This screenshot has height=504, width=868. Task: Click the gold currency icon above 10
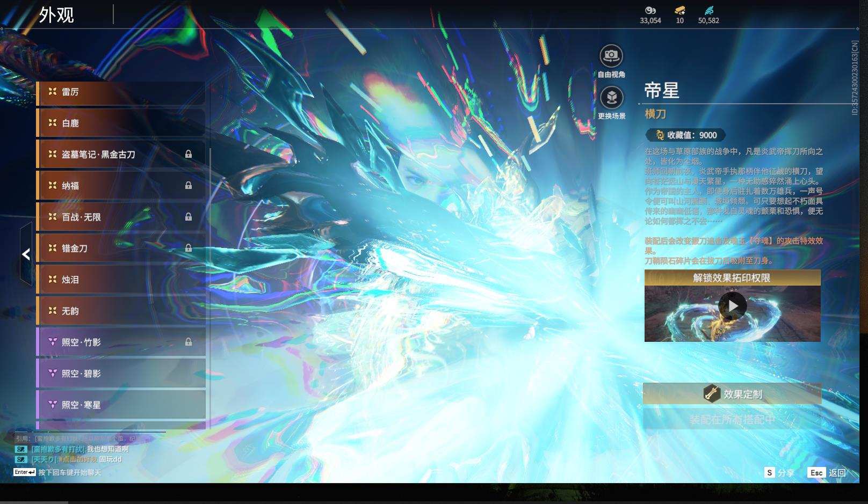point(680,10)
